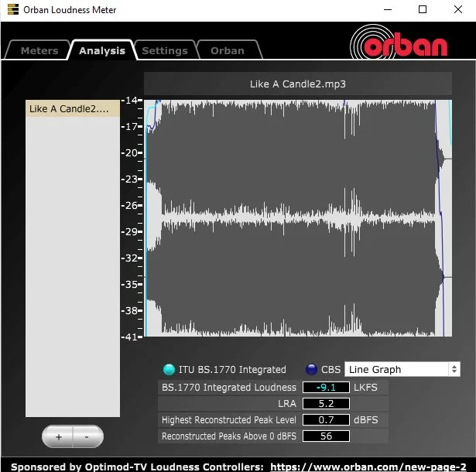Open the orban.com sponsor link
Viewport: 476px width, 472px height.
click(x=368, y=465)
